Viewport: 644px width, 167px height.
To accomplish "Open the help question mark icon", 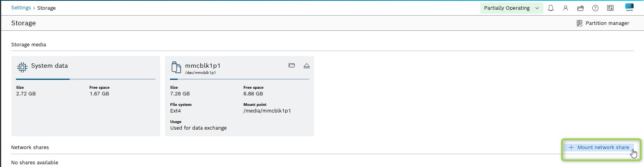I will [595, 8].
